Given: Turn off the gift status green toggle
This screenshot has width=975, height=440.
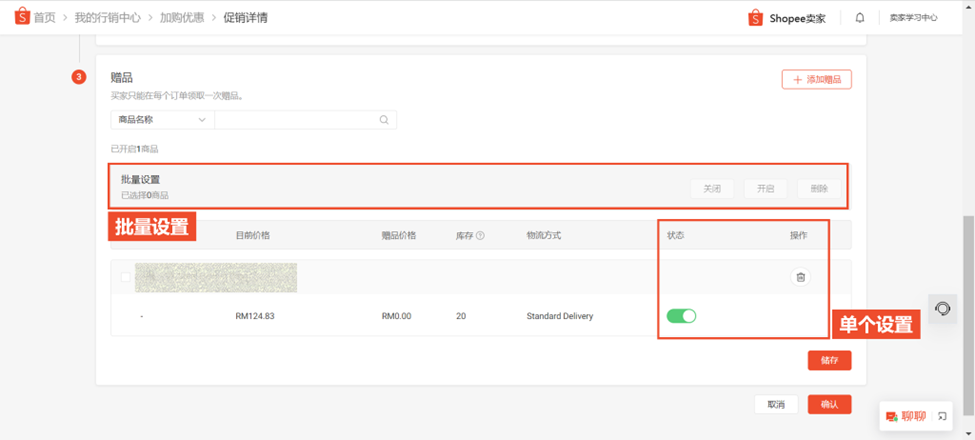Looking at the screenshot, I should coord(682,316).
